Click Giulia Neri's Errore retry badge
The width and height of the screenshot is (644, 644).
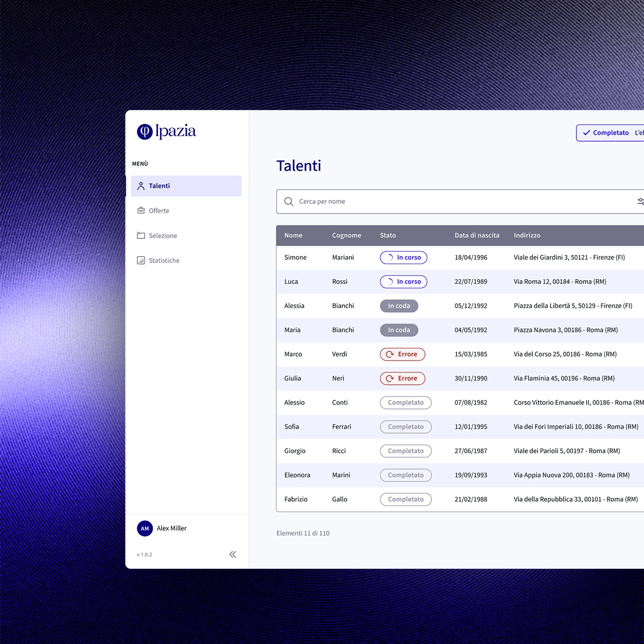[402, 378]
